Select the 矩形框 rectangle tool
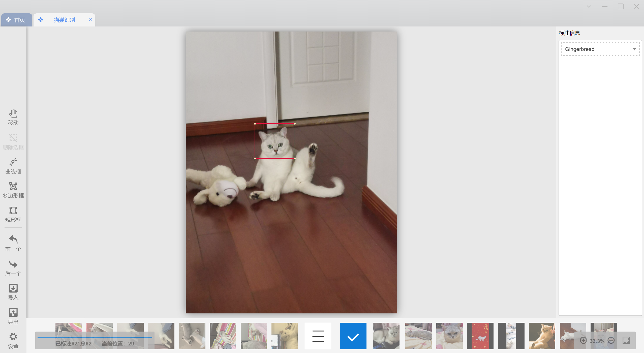Viewport: 644px width, 353px height. (x=13, y=214)
